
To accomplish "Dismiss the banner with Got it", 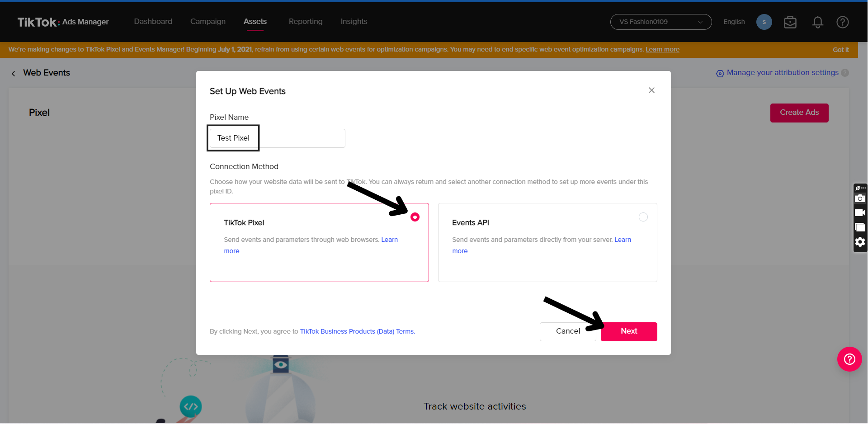I will [840, 50].
